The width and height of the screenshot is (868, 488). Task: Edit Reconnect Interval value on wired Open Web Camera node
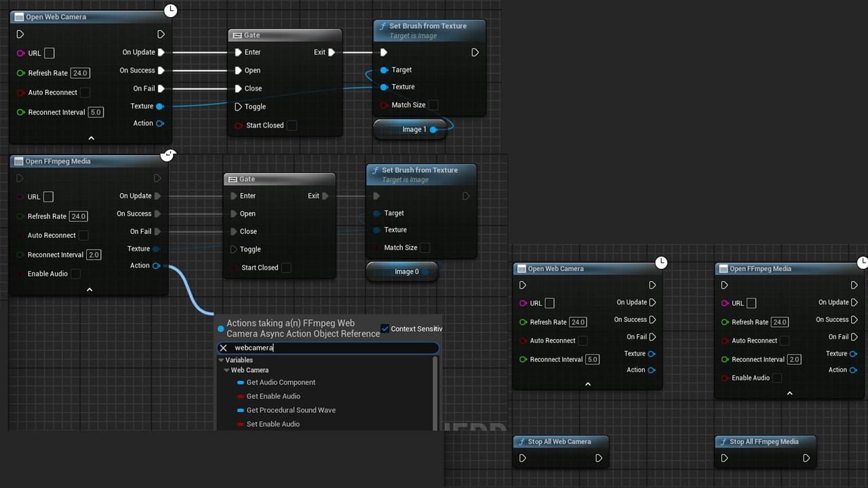point(96,113)
